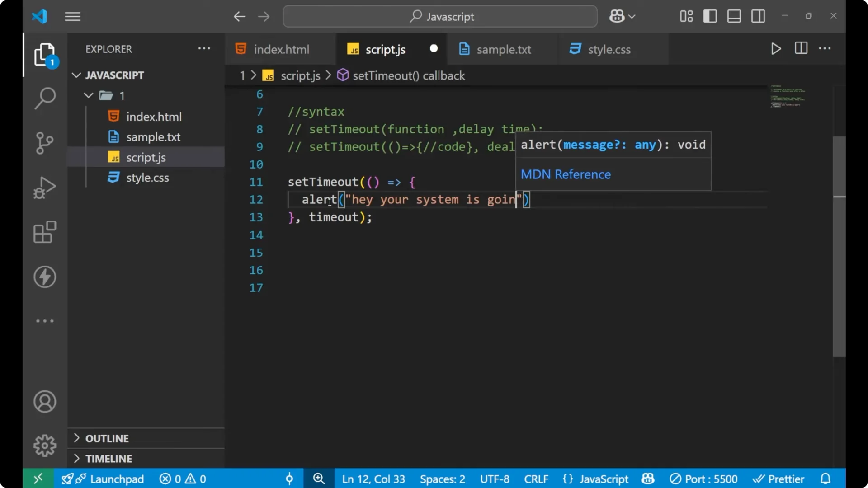Toggle the bottom panel visibility
The width and height of the screenshot is (868, 488).
point(733,16)
